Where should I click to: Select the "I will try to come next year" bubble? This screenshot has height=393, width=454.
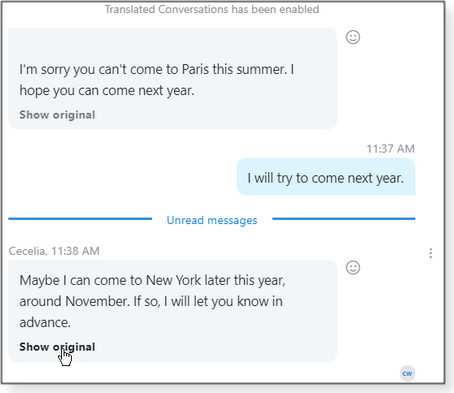(x=326, y=177)
